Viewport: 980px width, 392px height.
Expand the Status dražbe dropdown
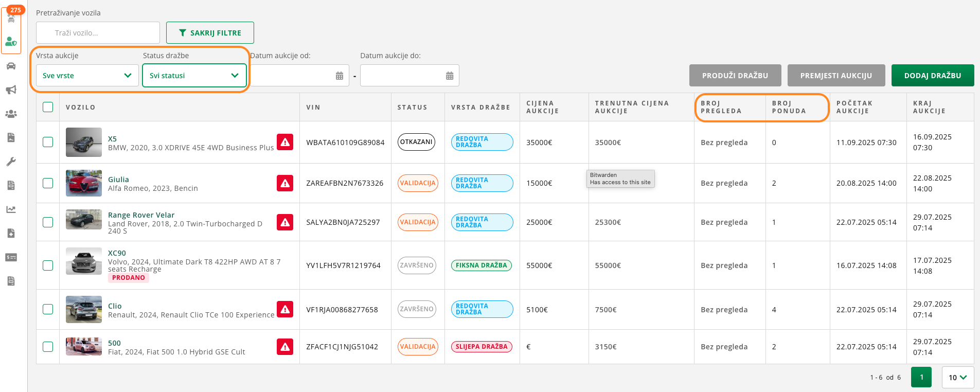(x=194, y=76)
